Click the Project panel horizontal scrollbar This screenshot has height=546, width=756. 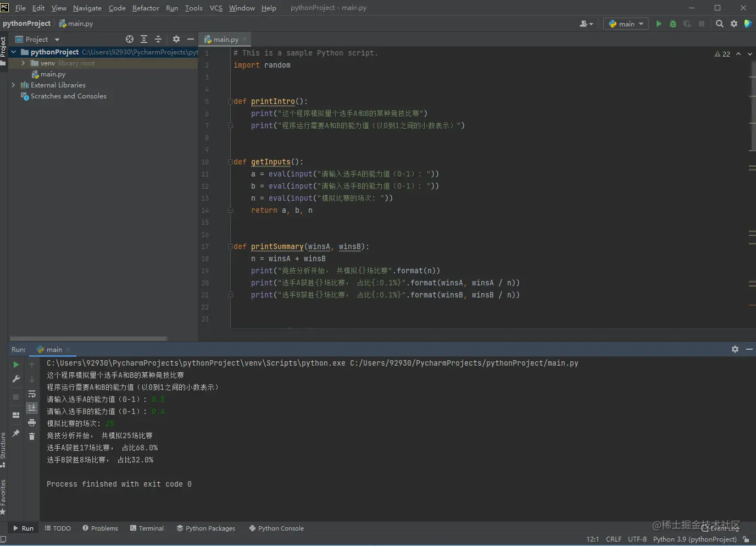point(88,338)
